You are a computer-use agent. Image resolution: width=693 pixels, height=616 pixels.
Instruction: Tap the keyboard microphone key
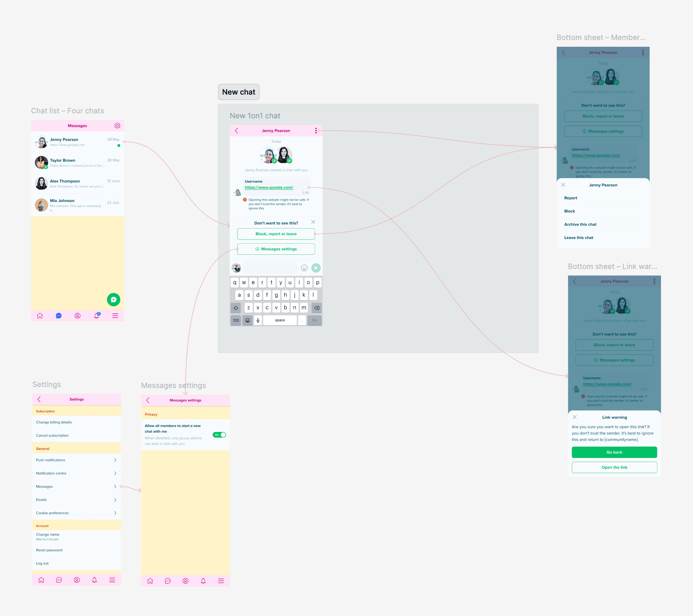click(258, 320)
